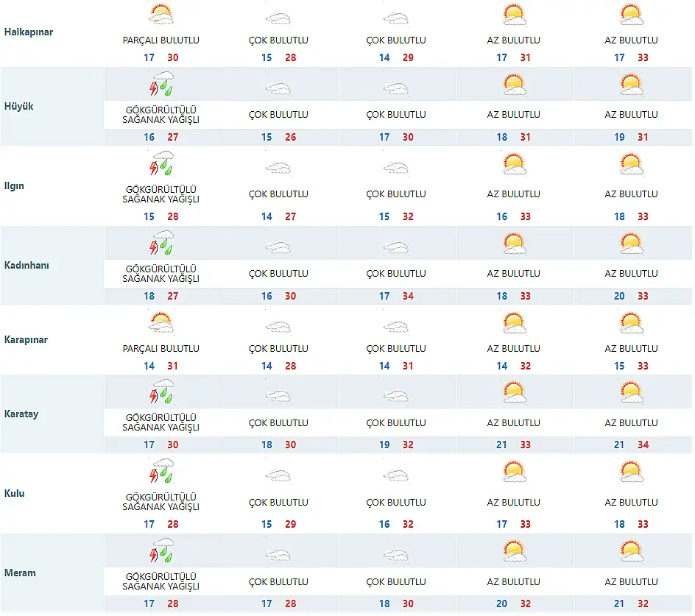Click sun icon above Halkapınar's 17/33 forecast
The height and width of the screenshot is (616, 695).
(x=632, y=15)
